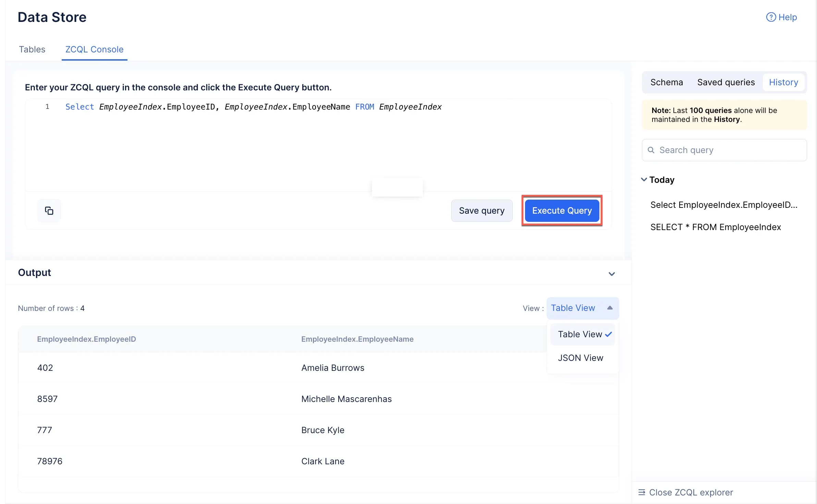
Task: Click the Search query field
Action: [724, 150]
